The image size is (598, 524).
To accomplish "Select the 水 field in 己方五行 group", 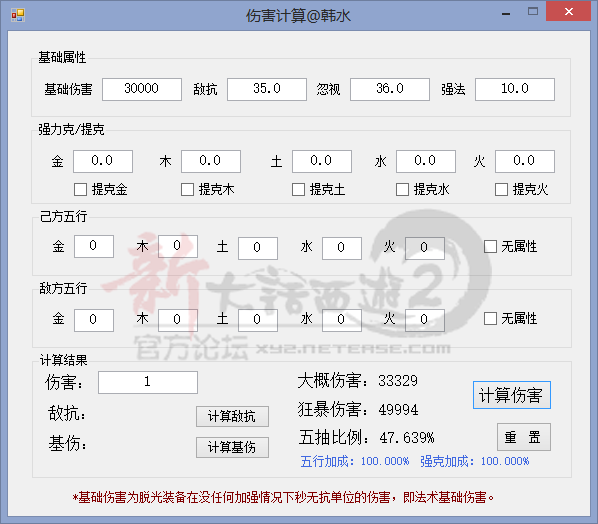I will click(342, 248).
